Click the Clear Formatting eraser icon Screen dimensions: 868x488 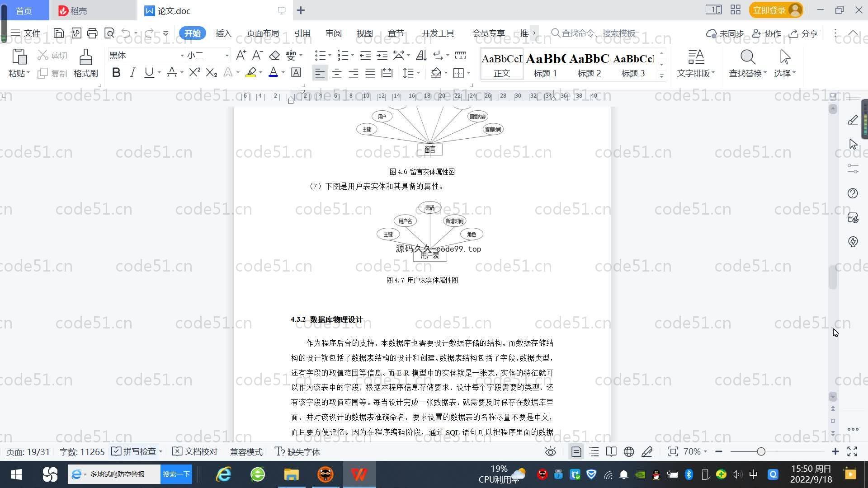click(x=274, y=55)
